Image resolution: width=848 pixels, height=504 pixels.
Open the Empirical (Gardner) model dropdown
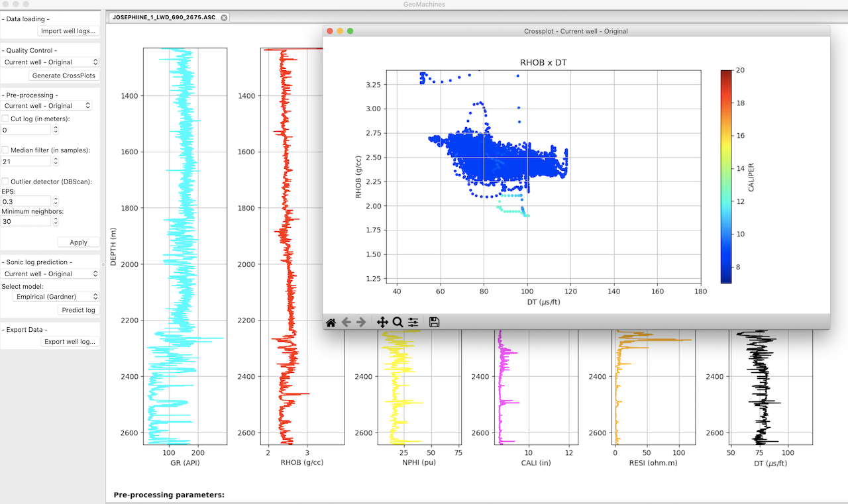56,297
